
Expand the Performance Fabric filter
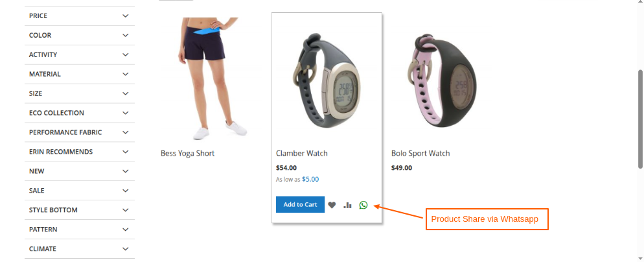tap(80, 132)
